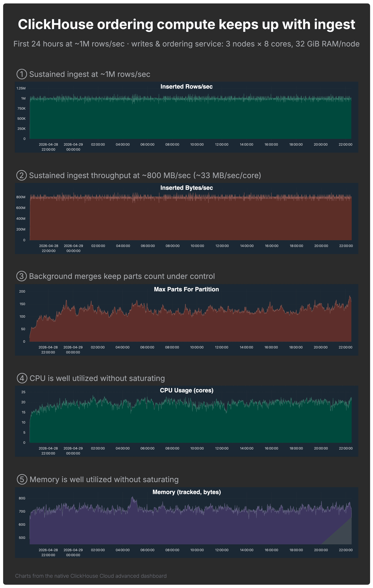Click the 'Max Parts For Partition' chart title
373x588 pixels.
coord(186,289)
